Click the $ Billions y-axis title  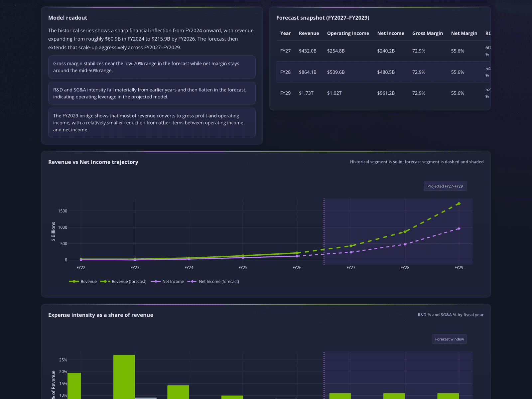(x=53, y=231)
